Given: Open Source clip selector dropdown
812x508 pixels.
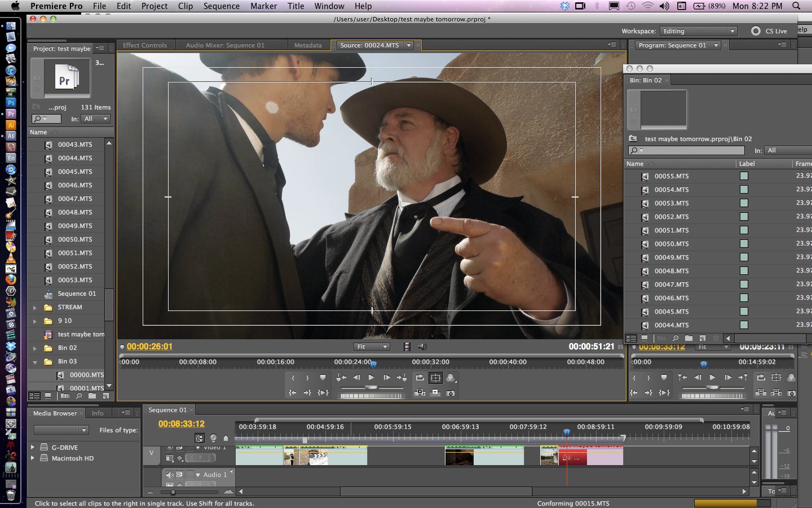Looking at the screenshot, I should coord(409,45).
